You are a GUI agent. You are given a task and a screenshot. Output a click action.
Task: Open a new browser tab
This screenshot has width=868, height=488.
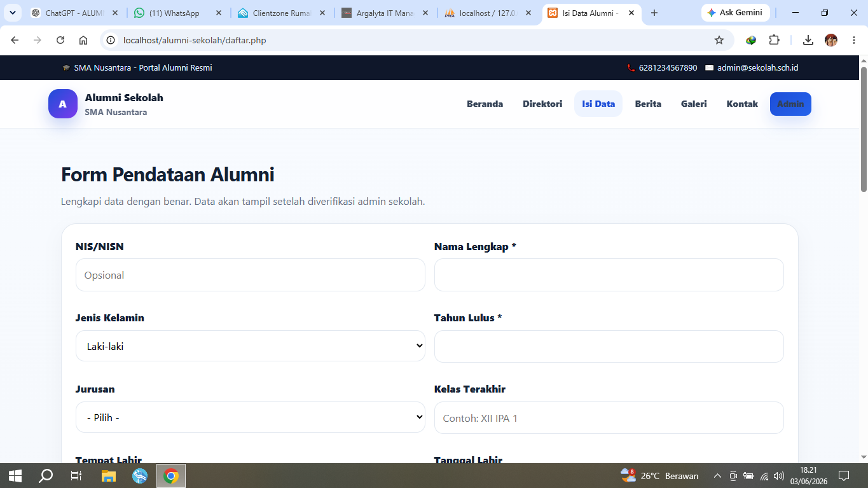coord(654,13)
